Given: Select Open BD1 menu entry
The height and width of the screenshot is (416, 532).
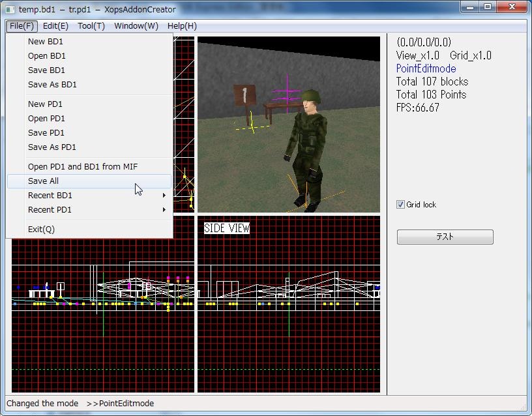Looking at the screenshot, I should click(89, 56).
